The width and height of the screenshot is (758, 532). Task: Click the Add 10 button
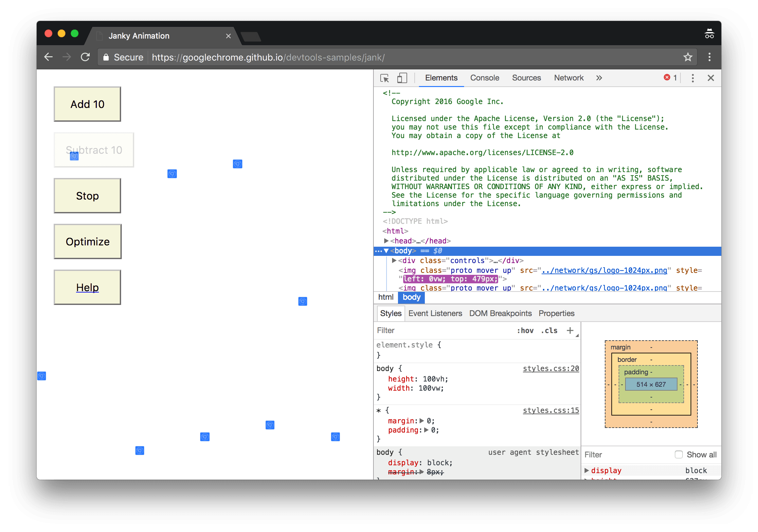[x=88, y=104]
